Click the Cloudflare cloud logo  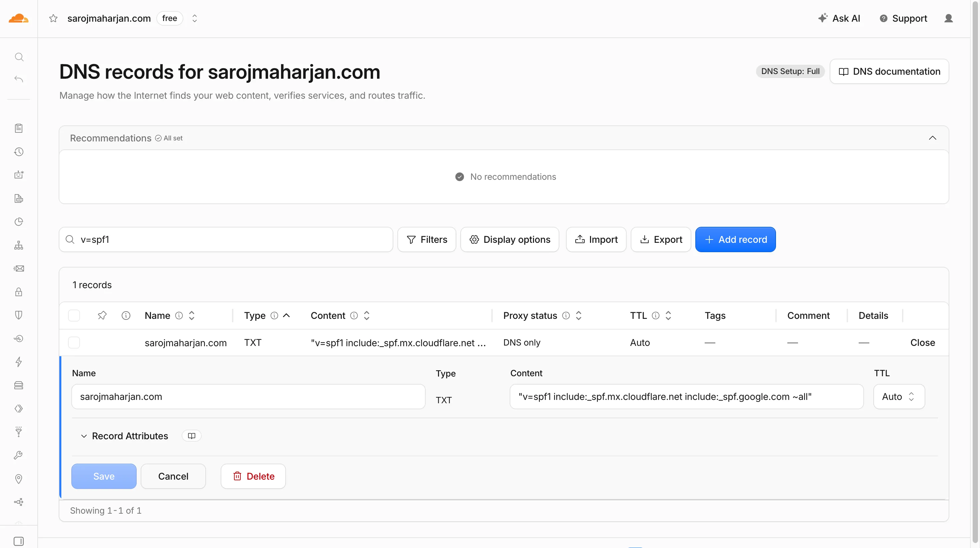point(18,18)
